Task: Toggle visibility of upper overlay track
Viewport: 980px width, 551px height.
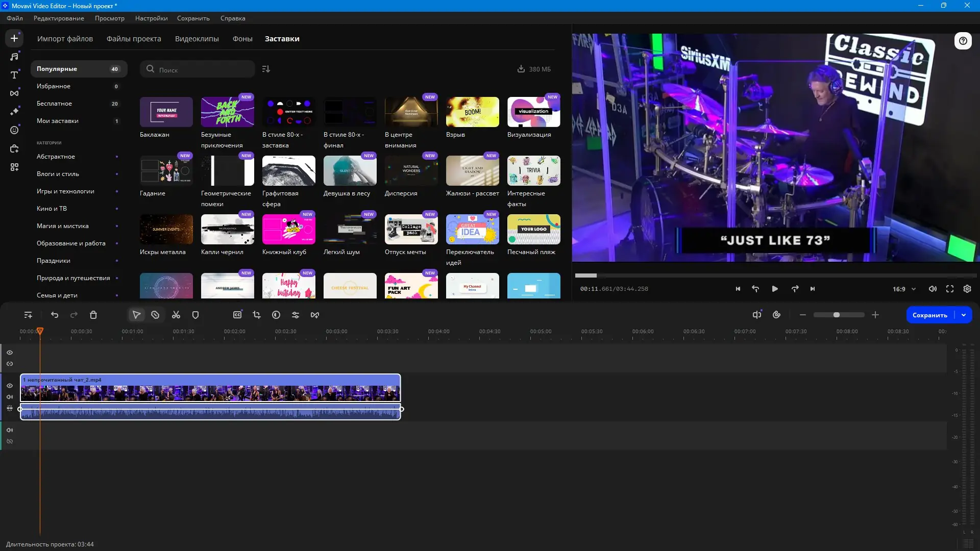Action: 10,353
